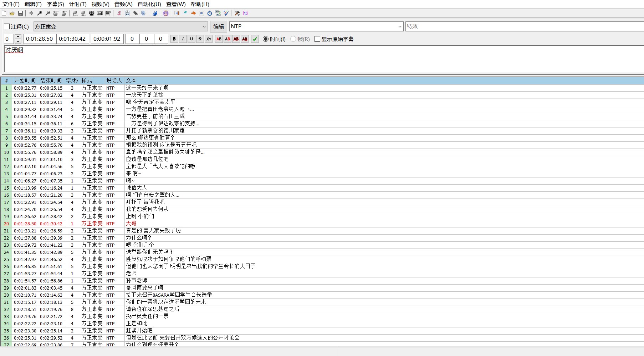The height and width of the screenshot is (356, 644).
Task: Select row 30 about BASARA学园学生会长选举
Action: tap(322, 295)
